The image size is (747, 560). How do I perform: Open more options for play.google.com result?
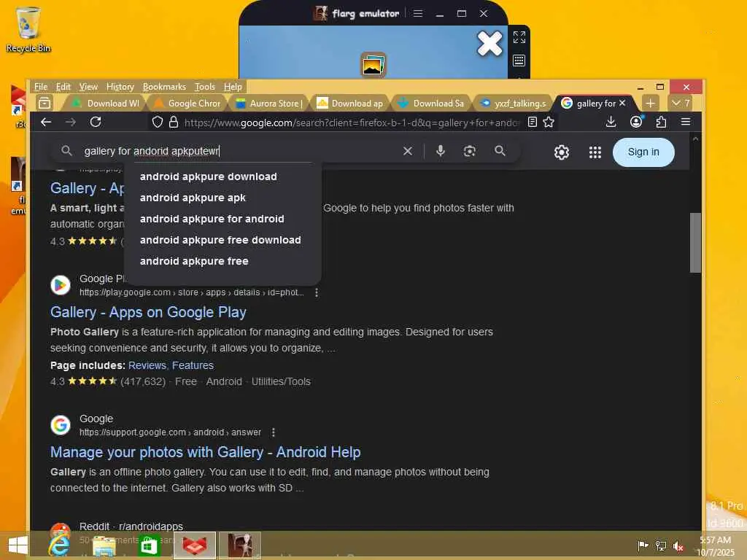point(317,292)
